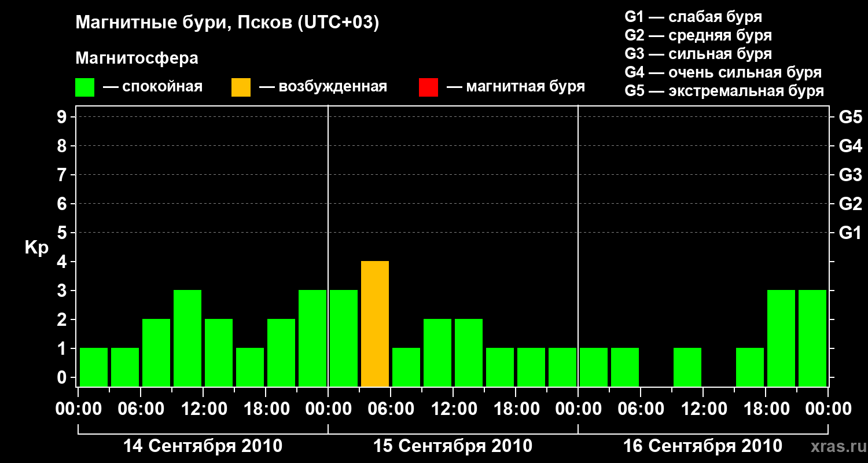This screenshot has height=463, width=868.
Task: Click the '14 Сентября 2010' date label
Action: click(x=203, y=446)
